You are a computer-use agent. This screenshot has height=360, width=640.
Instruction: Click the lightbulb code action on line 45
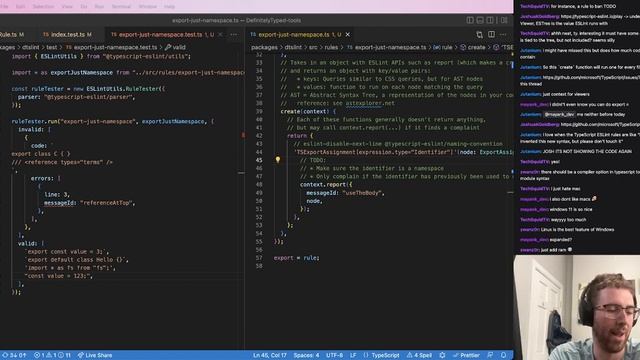tap(278, 160)
